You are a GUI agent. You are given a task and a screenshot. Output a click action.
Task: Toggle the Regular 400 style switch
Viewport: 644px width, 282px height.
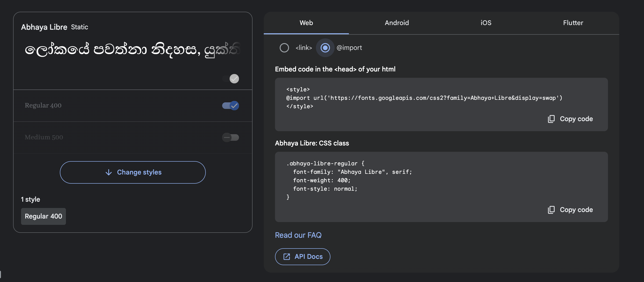pos(230,106)
